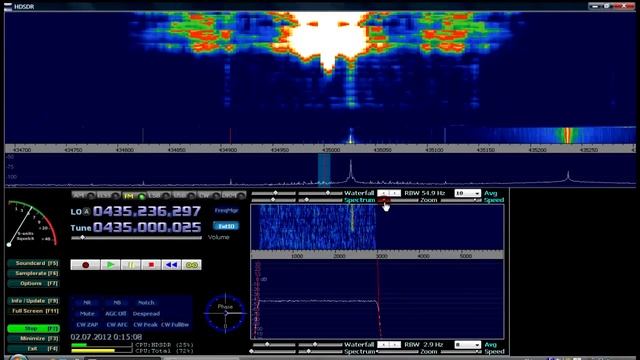Image resolution: width=640 pixels, height=360 pixels.
Task: Open the FreqMgr frequency manager
Action: (x=226, y=211)
